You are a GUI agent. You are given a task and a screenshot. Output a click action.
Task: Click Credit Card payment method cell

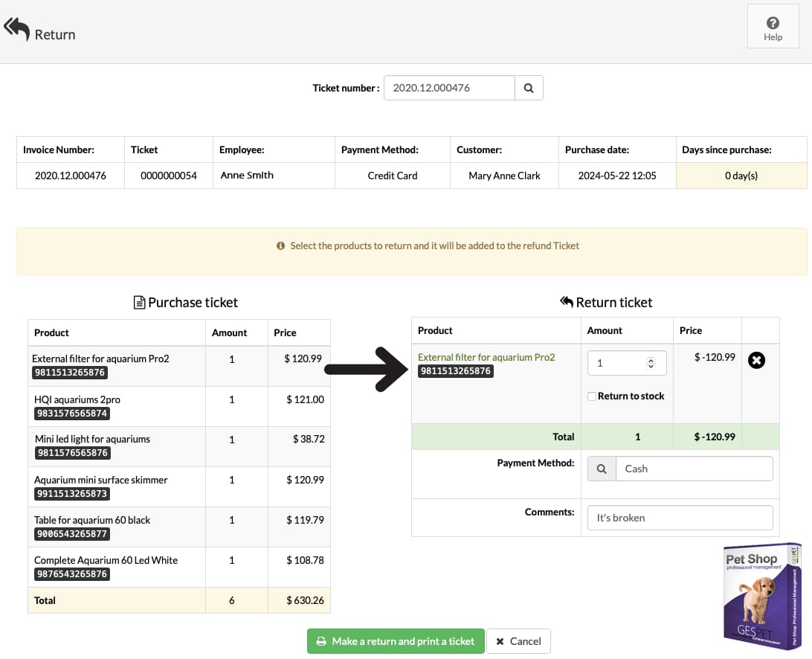(393, 176)
